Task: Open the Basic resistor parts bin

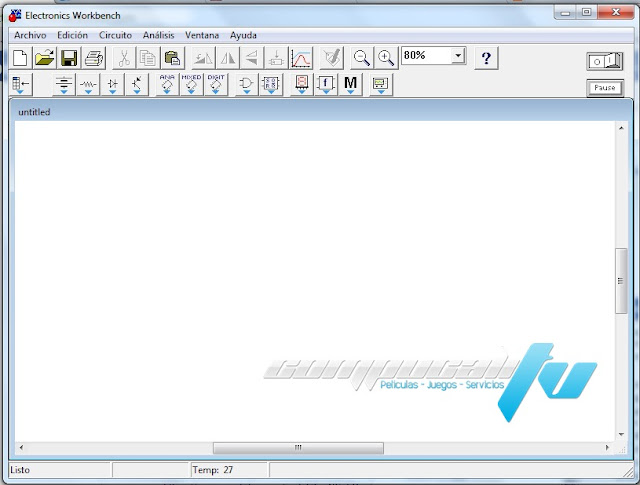Action: tap(88, 85)
